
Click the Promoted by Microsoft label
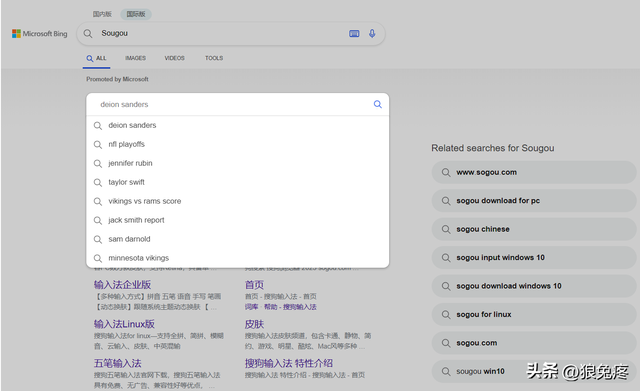pos(117,79)
